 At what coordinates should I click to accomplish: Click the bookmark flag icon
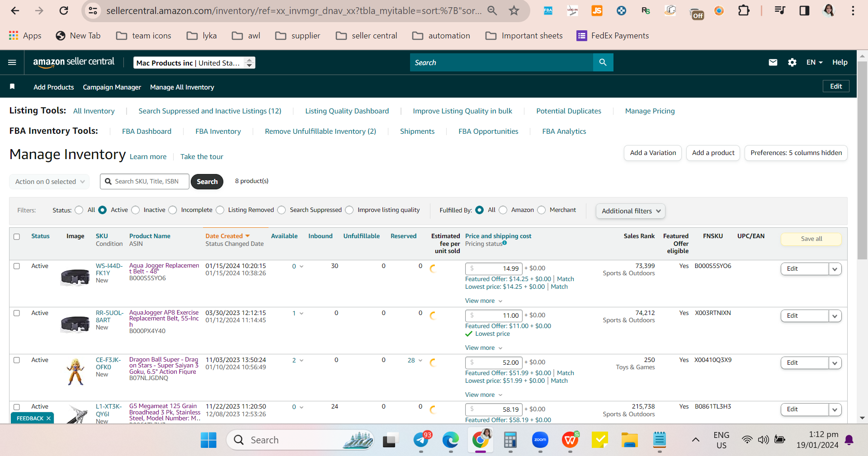pos(12,86)
